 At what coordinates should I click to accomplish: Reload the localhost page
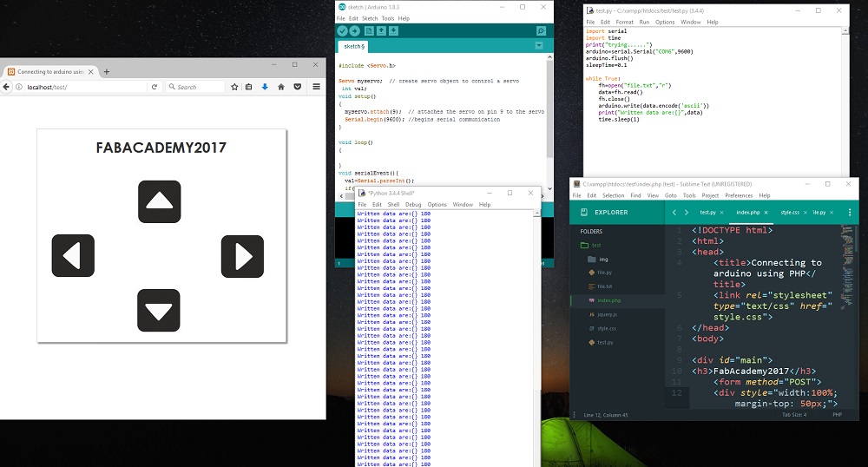tap(155, 87)
